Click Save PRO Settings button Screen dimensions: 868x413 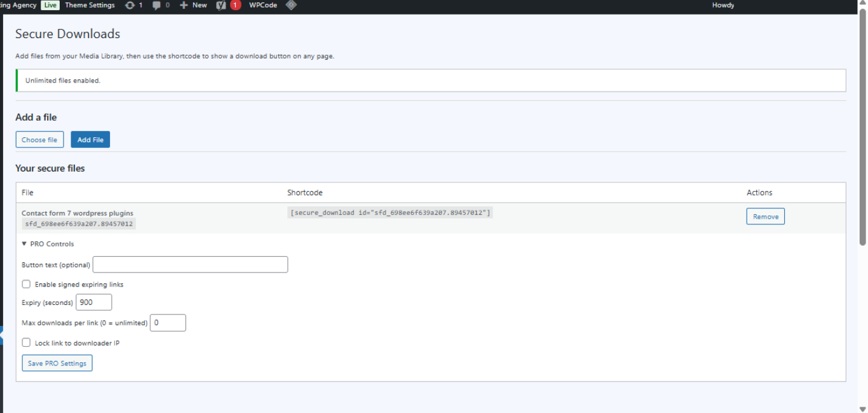click(x=57, y=363)
